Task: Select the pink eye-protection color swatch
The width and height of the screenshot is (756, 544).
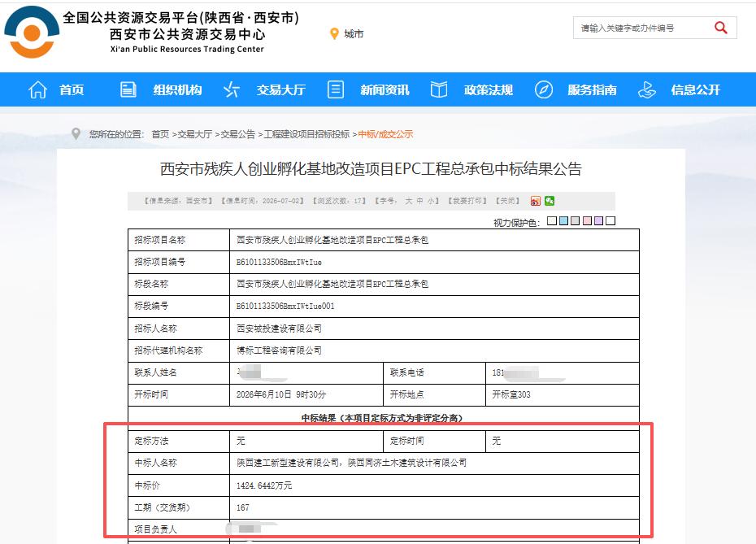Action: click(587, 221)
